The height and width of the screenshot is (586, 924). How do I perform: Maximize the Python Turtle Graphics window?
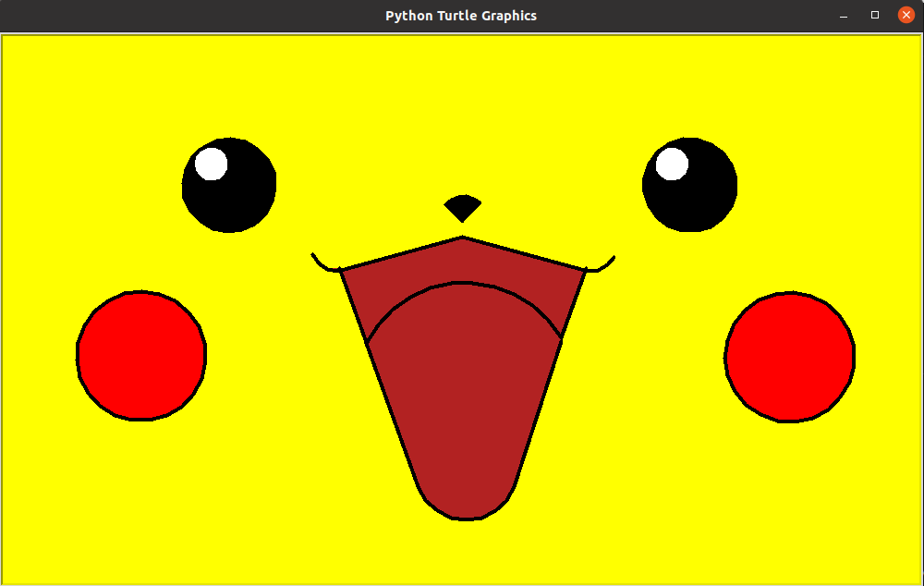875,16
